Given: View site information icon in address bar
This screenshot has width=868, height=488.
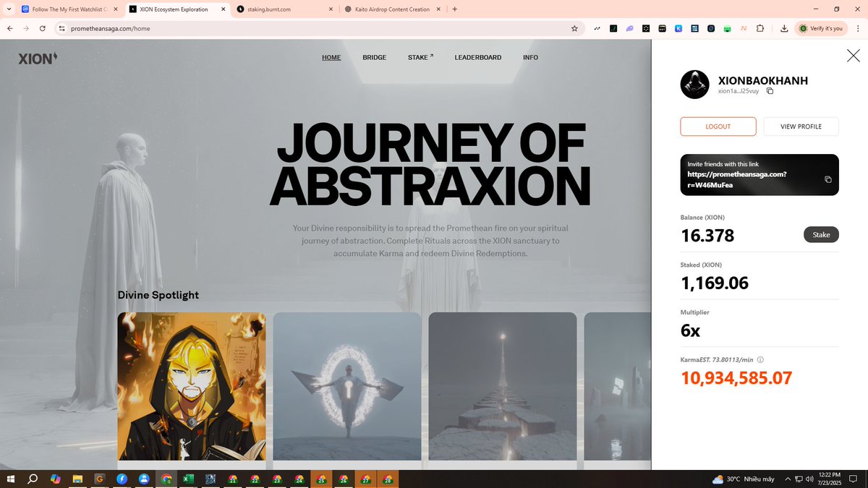Looking at the screenshot, I should pyautogui.click(x=61, y=28).
